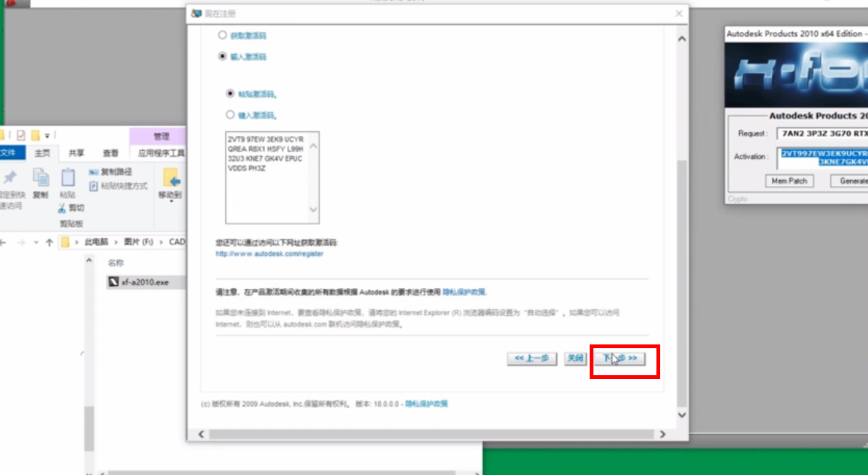Click the 名称 column header
868x475 pixels.
pyautogui.click(x=116, y=263)
